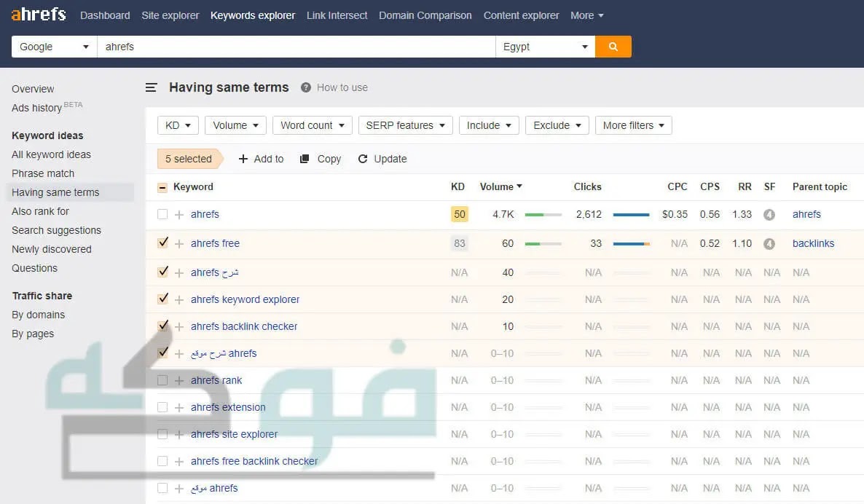Open the Egypt country selector
Image resolution: width=864 pixels, height=504 pixels.
545,46
